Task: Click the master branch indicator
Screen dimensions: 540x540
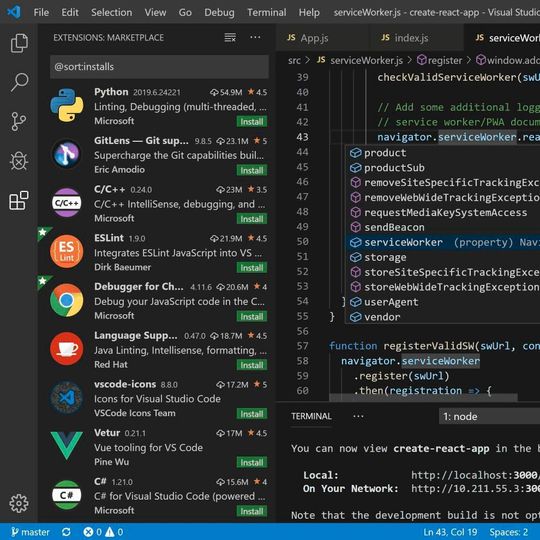Action: coord(30,532)
